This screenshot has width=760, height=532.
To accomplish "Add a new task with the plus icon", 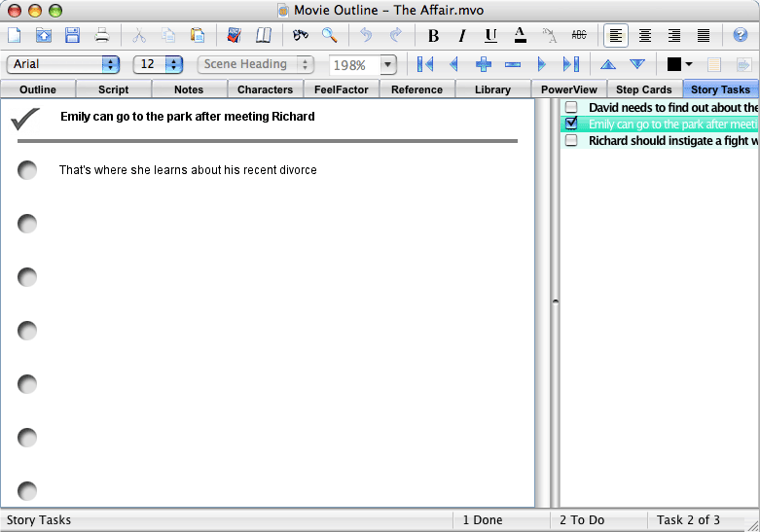I will pyautogui.click(x=484, y=64).
